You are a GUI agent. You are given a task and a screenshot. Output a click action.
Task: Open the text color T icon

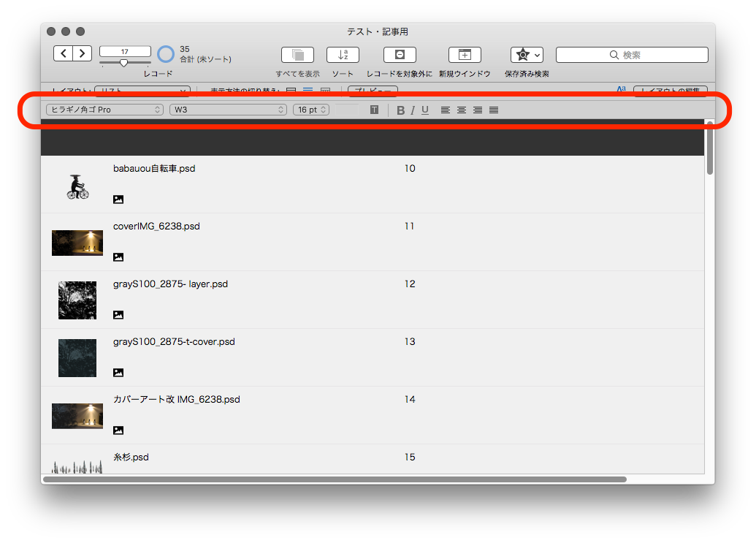coord(374,109)
